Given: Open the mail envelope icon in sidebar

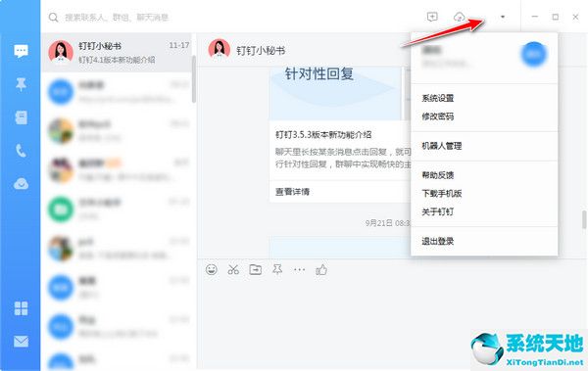Looking at the screenshot, I should (21, 342).
